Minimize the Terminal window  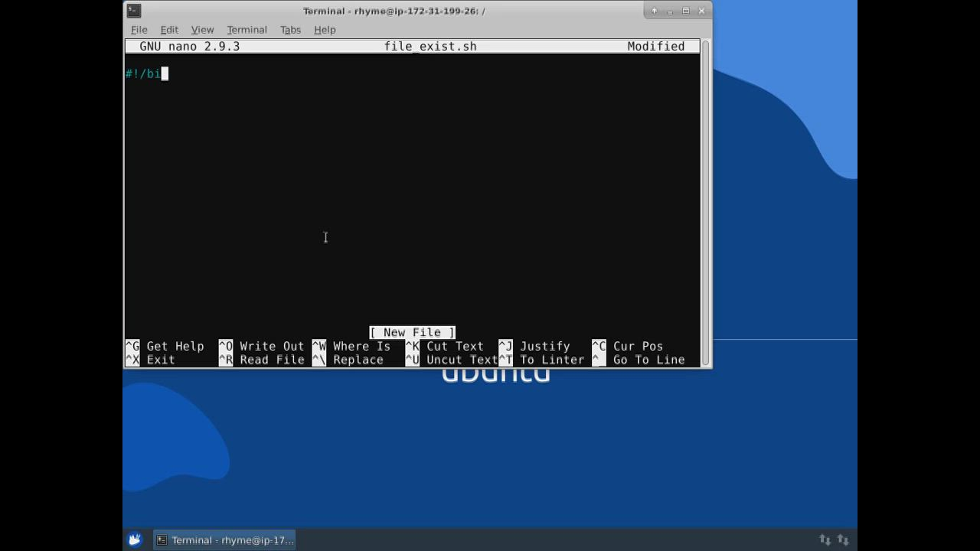670,11
